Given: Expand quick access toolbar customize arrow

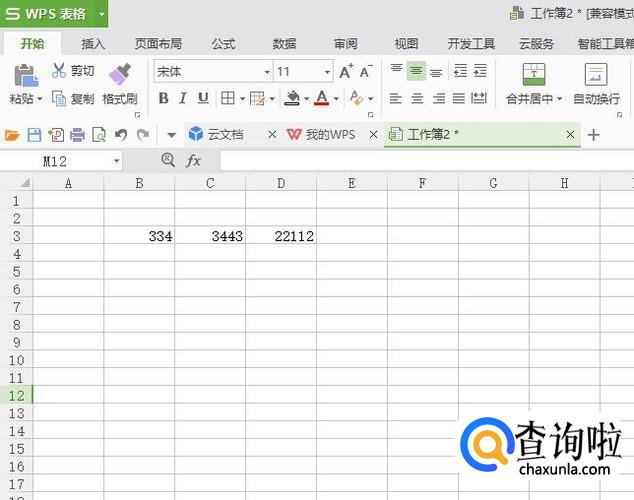Looking at the screenshot, I should pos(171,135).
